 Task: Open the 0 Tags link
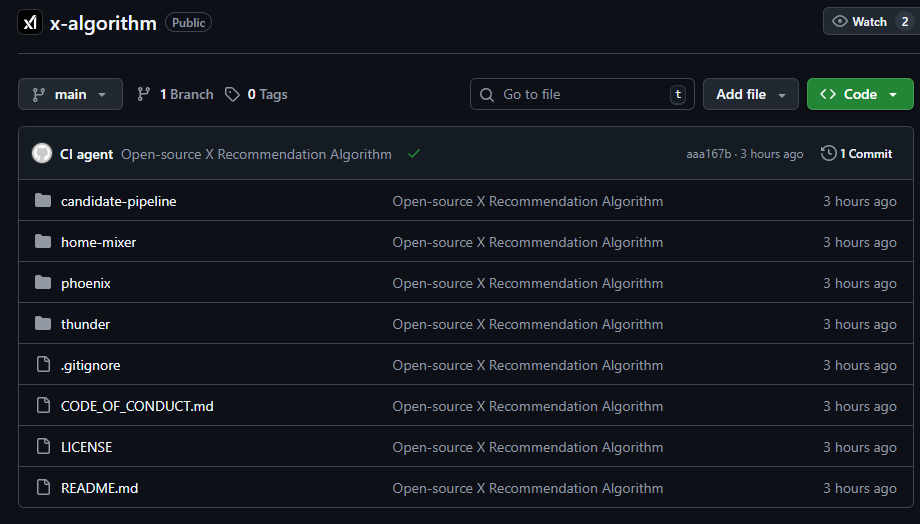[256, 94]
